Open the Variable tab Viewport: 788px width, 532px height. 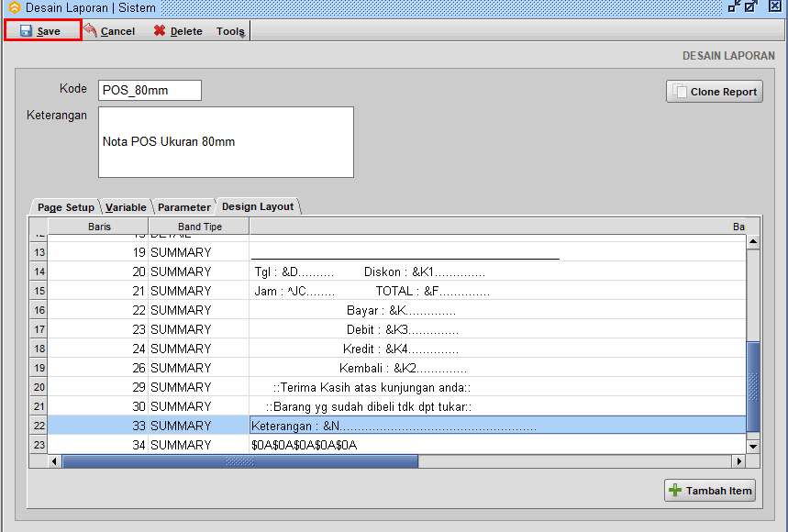coord(126,207)
